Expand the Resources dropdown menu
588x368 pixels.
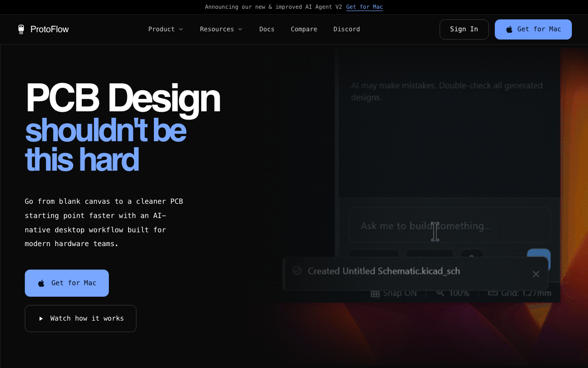(221, 29)
